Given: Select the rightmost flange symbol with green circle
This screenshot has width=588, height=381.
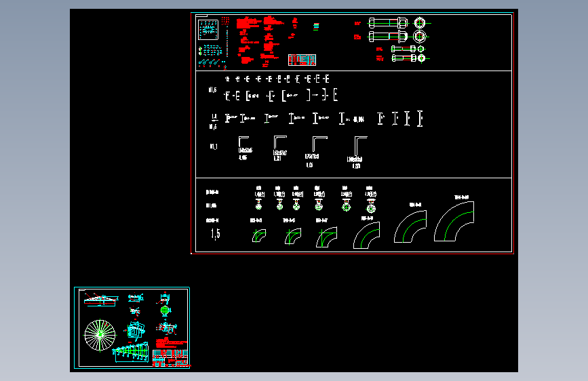Looking at the screenshot, I should click(x=371, y=206).
